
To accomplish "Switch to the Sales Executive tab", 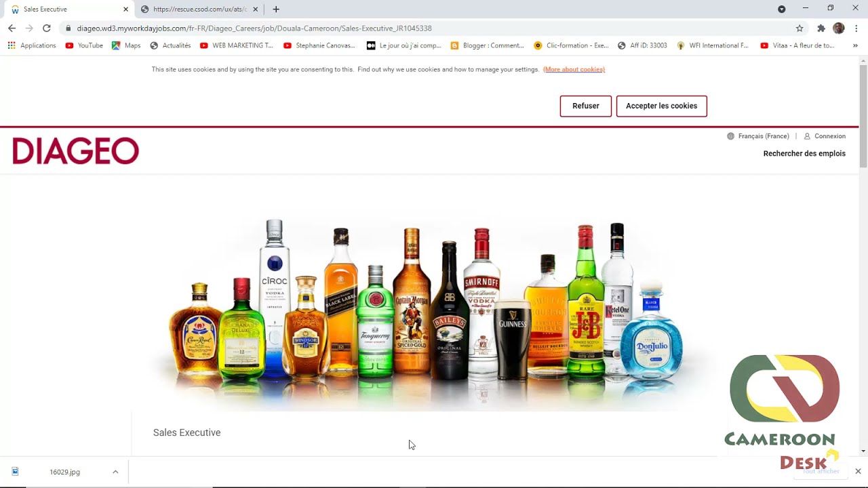I will pos(68,9).
